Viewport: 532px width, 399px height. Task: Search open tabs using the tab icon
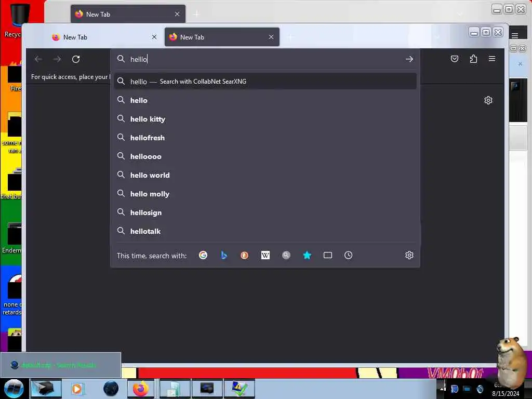pos(328,255)
